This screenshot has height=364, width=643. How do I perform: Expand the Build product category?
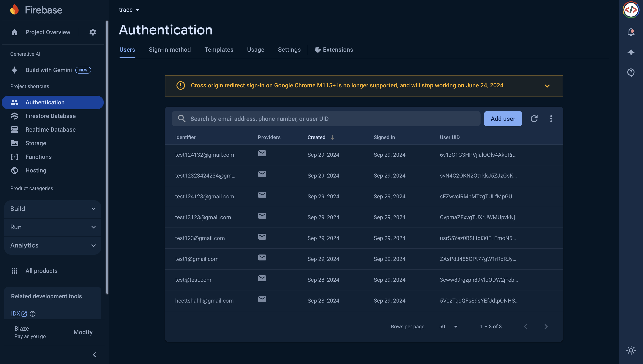point(53,209)
